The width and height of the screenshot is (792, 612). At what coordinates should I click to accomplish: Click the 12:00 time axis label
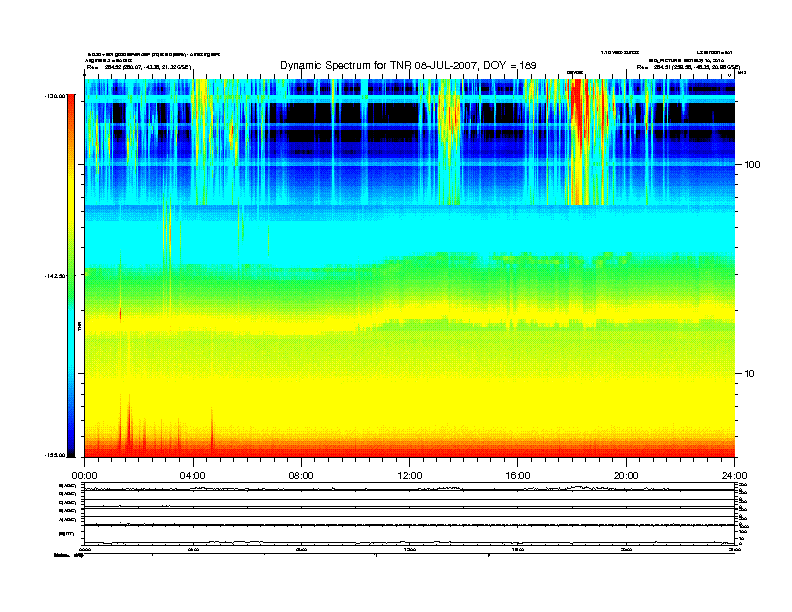(410, 476)
